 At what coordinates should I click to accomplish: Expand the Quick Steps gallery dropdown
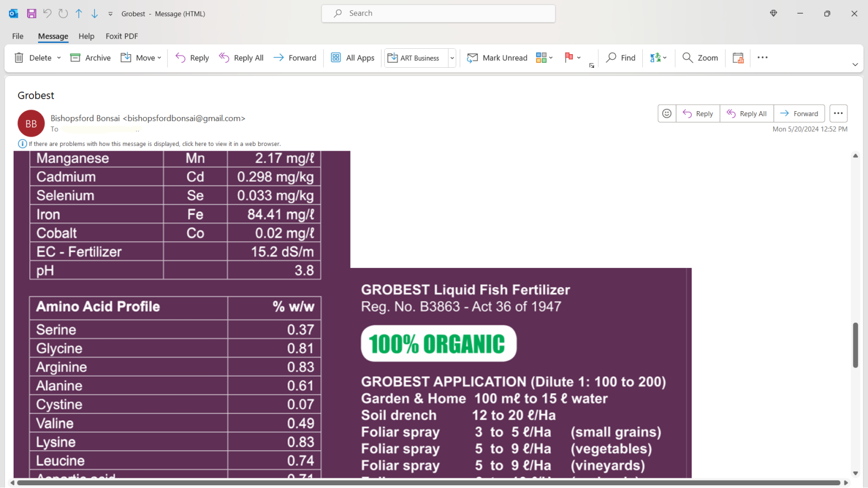pos(452,57)
